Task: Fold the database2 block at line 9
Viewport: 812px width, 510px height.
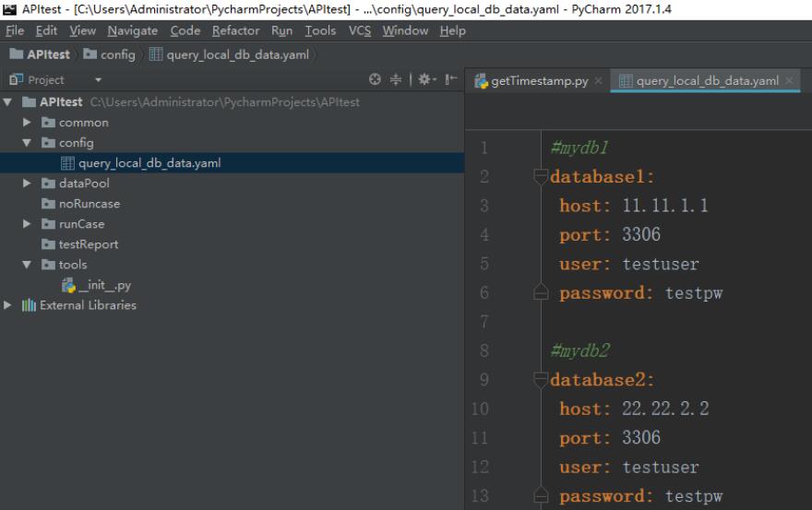Action: [x=541, y=380]
